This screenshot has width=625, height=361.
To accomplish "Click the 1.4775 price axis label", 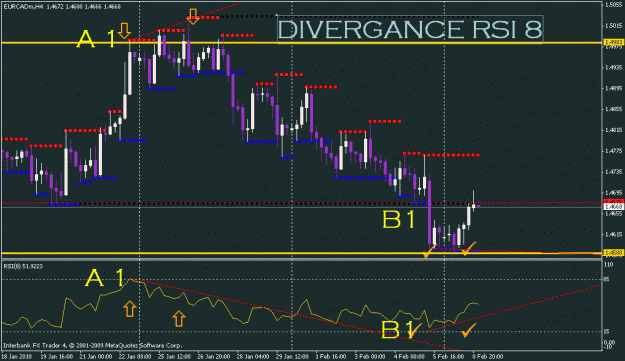I will point(614,151).
